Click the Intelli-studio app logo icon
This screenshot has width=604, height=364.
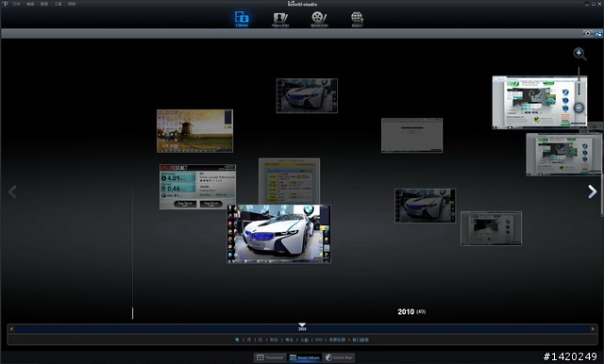click(5, 4)
